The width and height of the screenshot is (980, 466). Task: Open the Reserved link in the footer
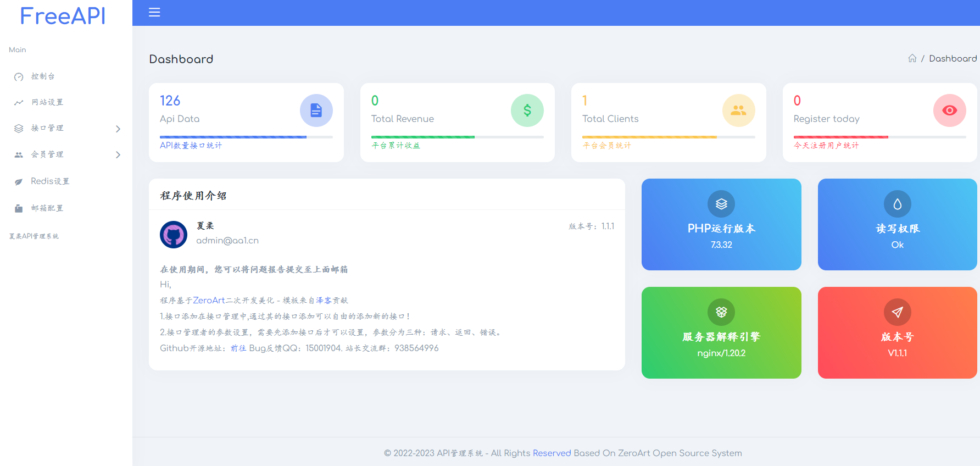coord(552,453)
